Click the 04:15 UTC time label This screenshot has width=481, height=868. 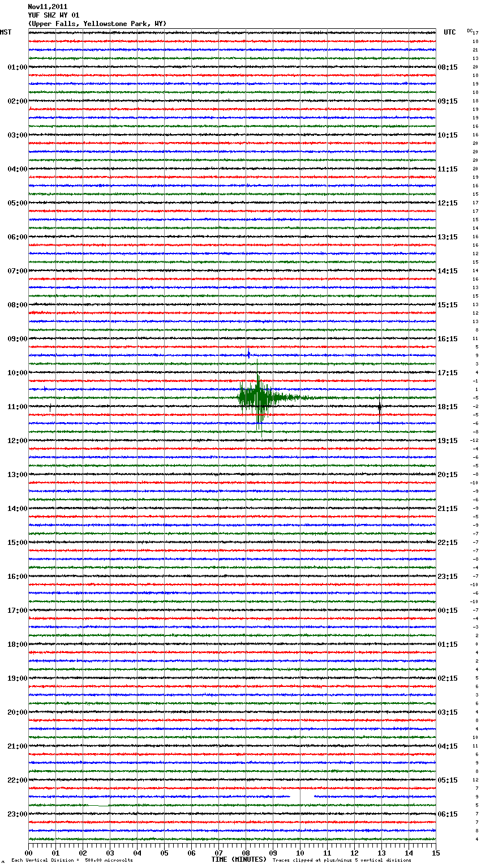click(448, 746)
